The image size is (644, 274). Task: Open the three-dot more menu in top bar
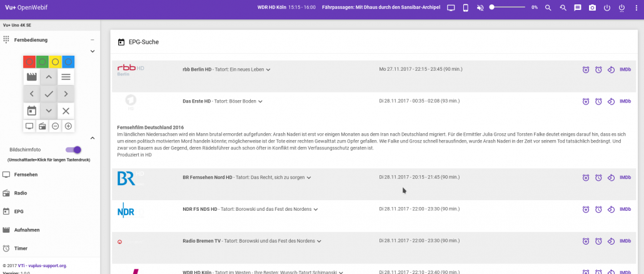pos(636,8)
